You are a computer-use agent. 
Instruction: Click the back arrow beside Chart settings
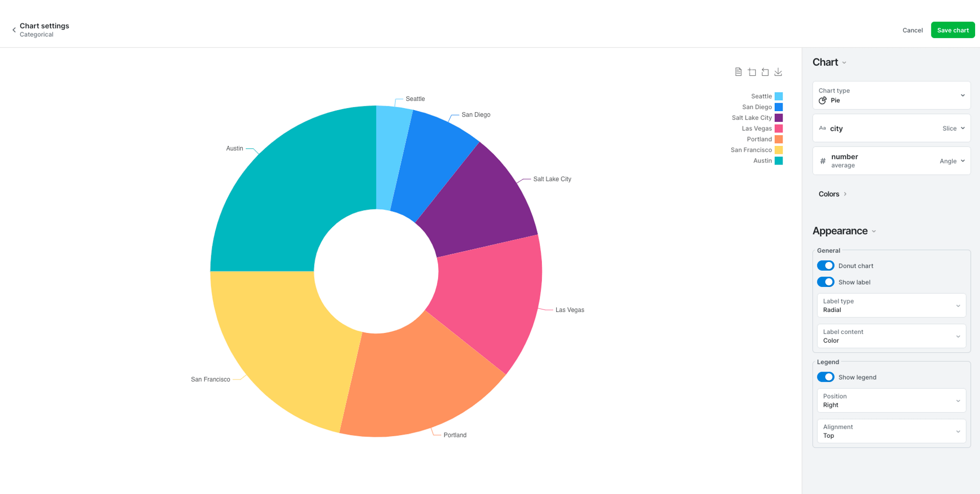click(x=14, y=29)
